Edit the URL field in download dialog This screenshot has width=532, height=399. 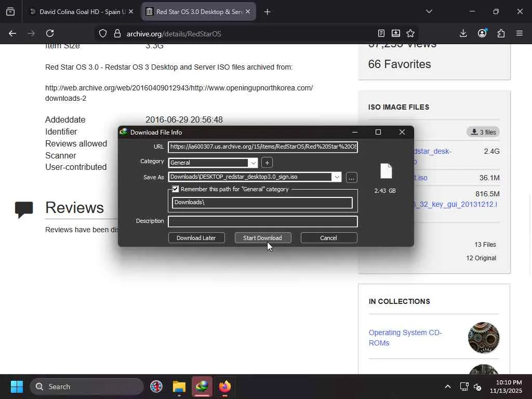(x=263, y=147)
